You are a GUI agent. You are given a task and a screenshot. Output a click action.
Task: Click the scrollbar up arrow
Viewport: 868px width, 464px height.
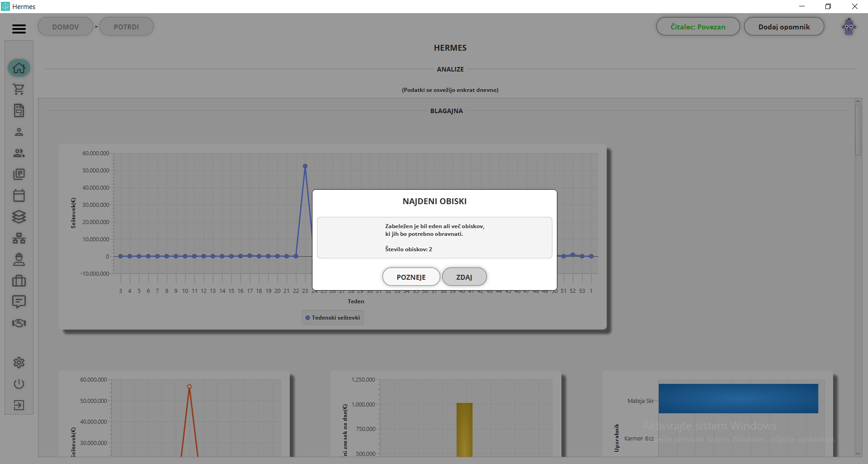[858, 101]
